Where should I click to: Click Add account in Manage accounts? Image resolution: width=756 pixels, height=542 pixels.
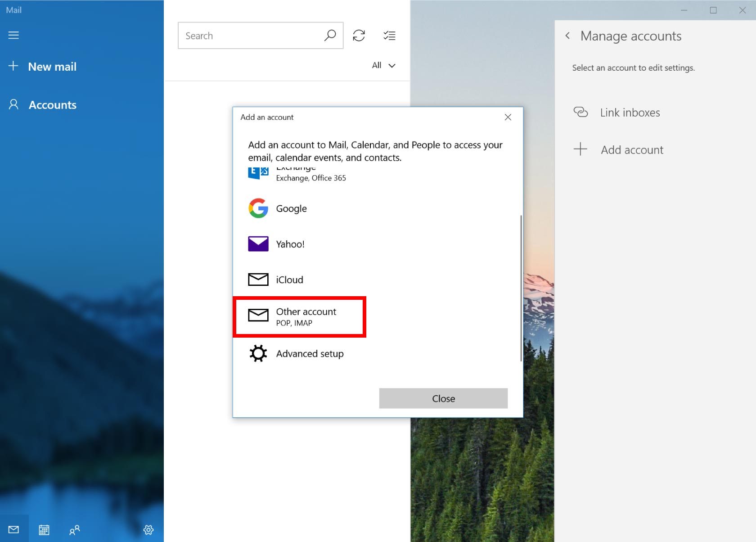click(x=619, y=149)
